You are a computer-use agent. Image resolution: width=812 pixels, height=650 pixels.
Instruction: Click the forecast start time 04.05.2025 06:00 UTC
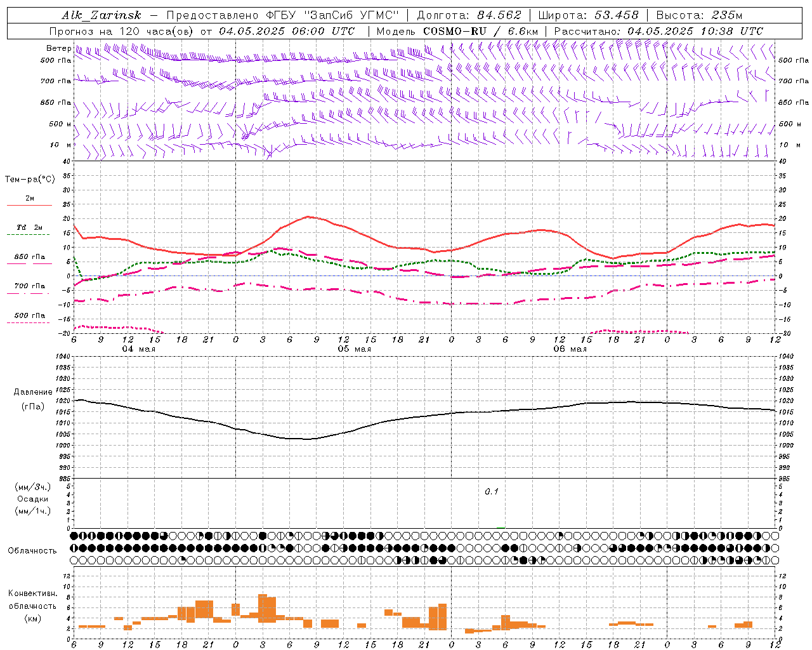[x=287, y=31]
